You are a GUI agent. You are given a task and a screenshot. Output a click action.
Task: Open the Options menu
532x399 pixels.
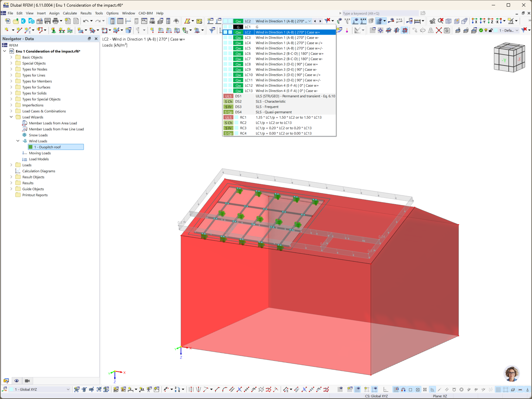[112, 13]
